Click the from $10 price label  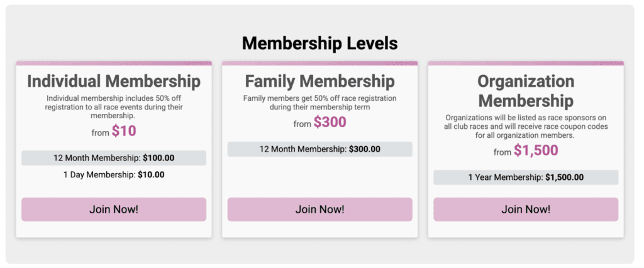[x=114, y=131]
